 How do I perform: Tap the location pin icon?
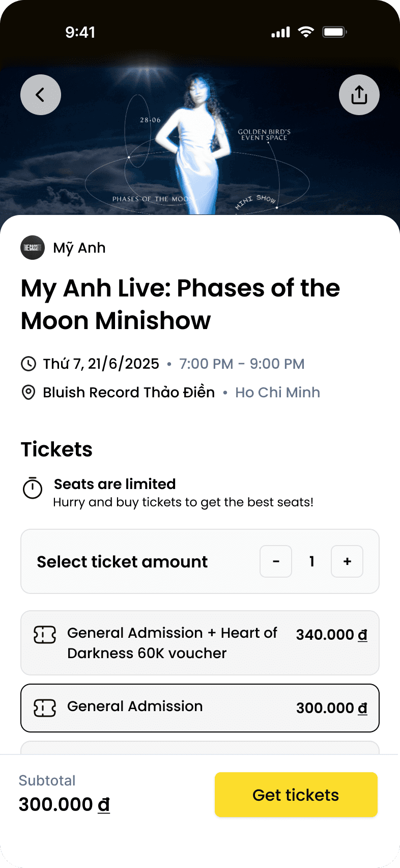[28, 393]
